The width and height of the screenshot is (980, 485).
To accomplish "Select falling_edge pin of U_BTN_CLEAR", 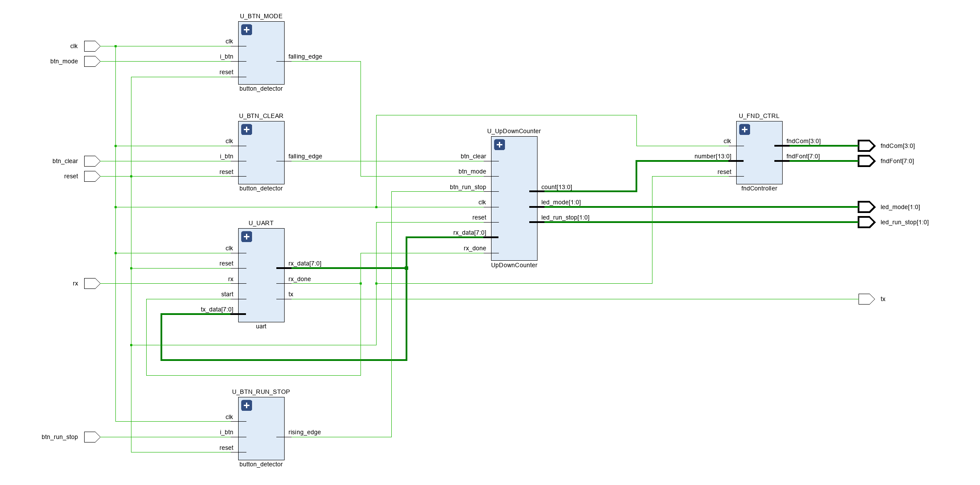I will [305, 156].
